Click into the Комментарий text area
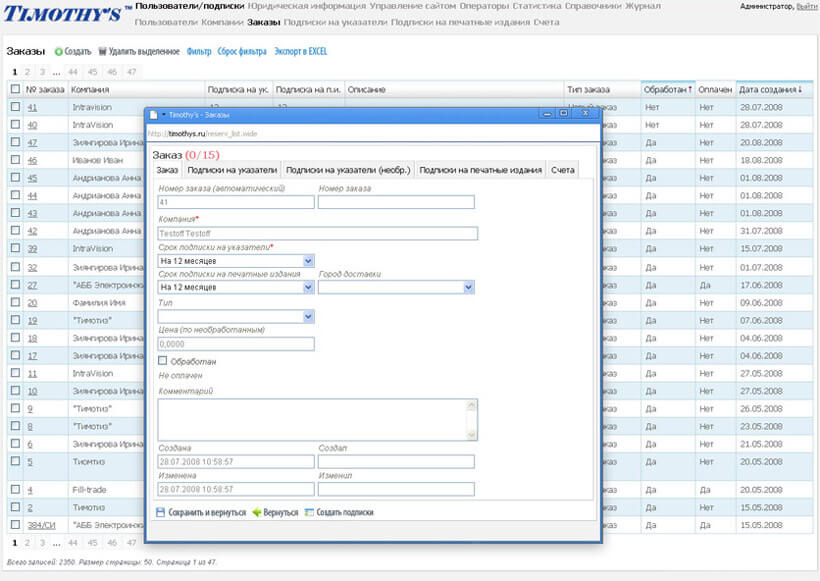The image size is (820, 581). [x=312, y=420]
